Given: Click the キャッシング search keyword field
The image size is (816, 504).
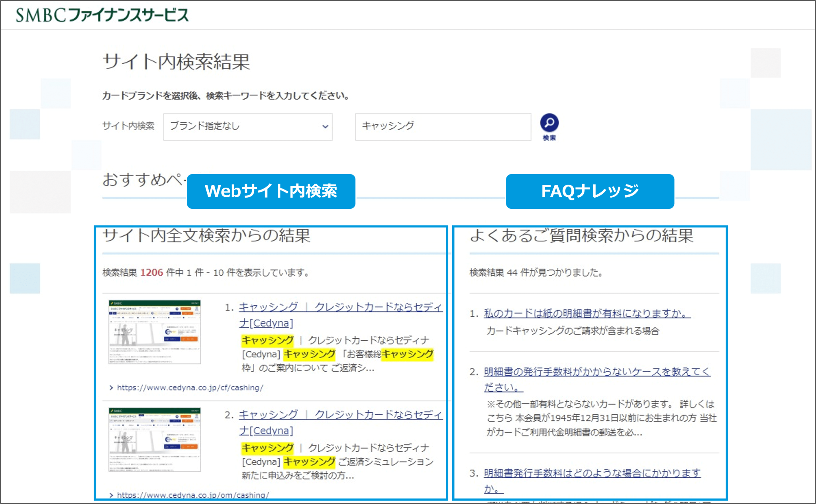Looking at the screenshot, I should pyautogui.click(x=443, y=127).
